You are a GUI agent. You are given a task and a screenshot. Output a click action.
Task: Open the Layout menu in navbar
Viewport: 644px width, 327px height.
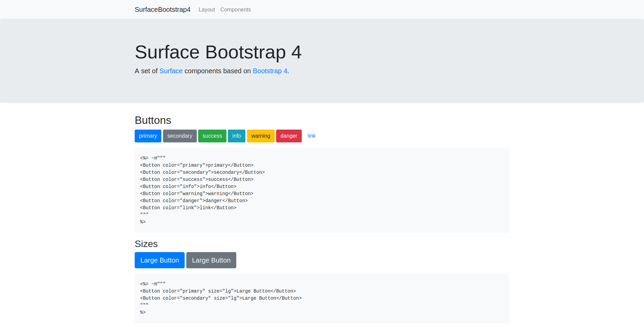click(207, 9)
